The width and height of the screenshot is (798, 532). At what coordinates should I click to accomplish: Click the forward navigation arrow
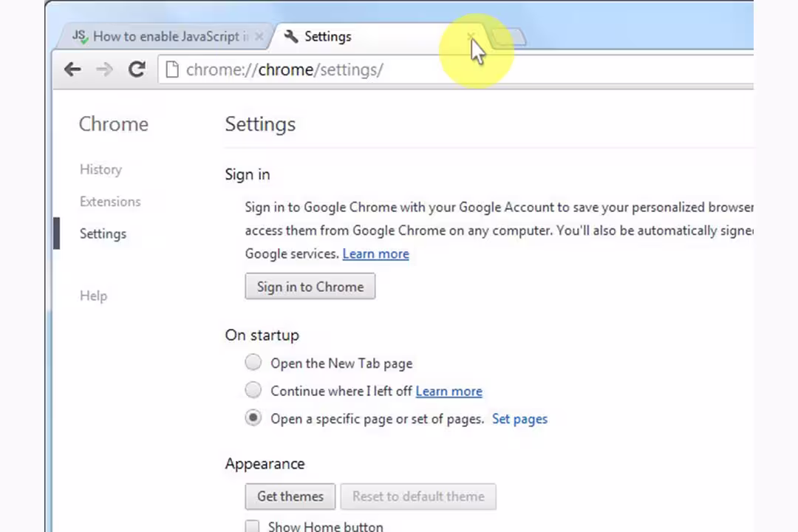click(104, 69)
